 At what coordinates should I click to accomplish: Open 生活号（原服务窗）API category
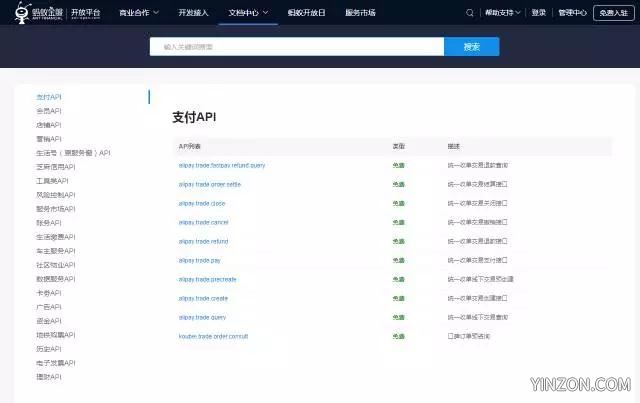click(73, 153)
